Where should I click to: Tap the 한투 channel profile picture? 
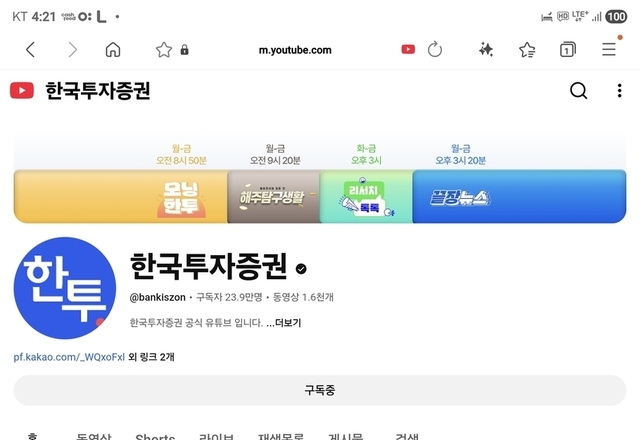[x=64, y=288]
